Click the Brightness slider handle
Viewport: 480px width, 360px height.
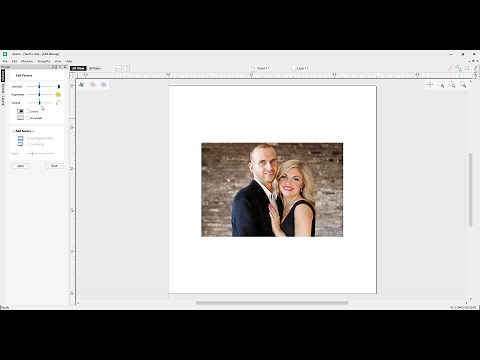pos(39,94)
